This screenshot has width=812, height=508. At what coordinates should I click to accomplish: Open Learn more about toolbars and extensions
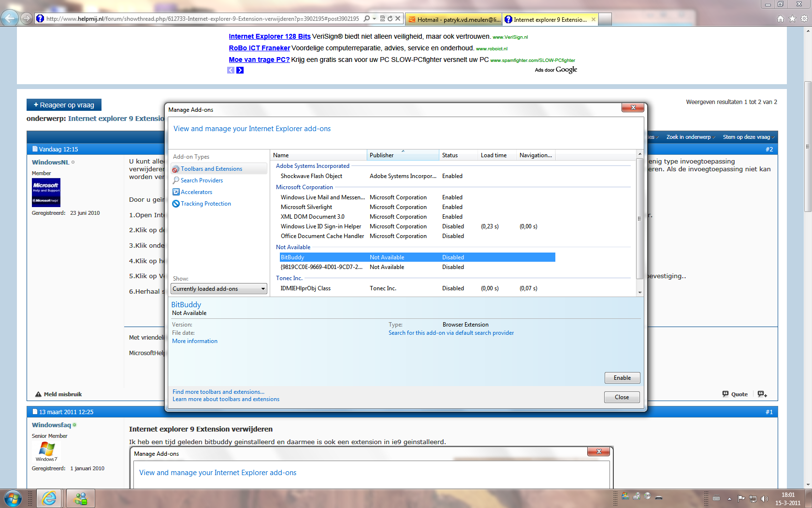pos(226,399)
